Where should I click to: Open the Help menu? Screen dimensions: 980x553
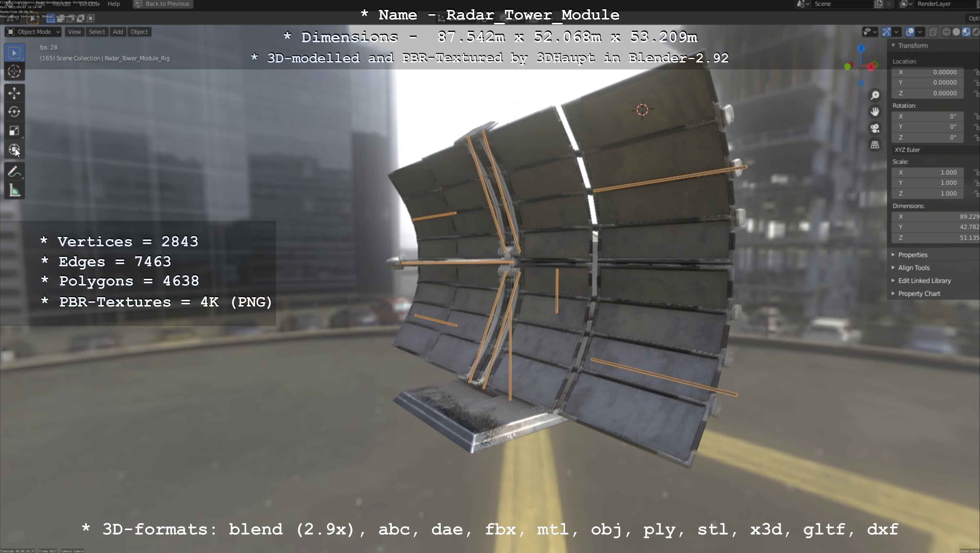tap(114, 4)
